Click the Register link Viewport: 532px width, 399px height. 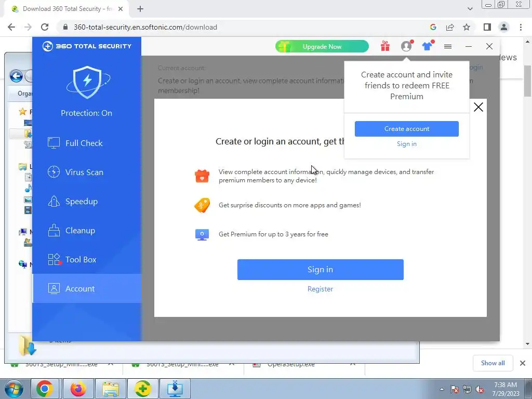coord(320,289)
